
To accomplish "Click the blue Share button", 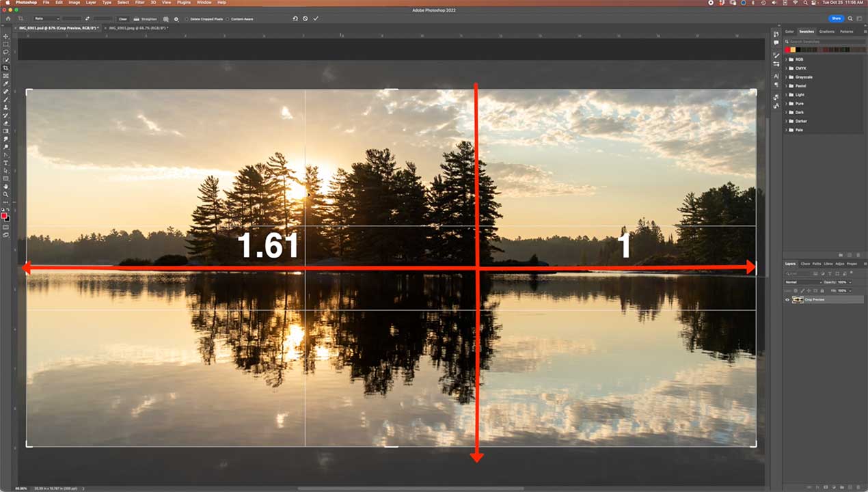I will point(835,18).
